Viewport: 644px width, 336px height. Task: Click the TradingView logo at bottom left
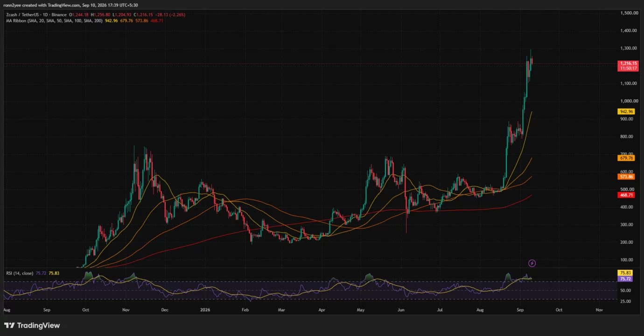(32, 326)
